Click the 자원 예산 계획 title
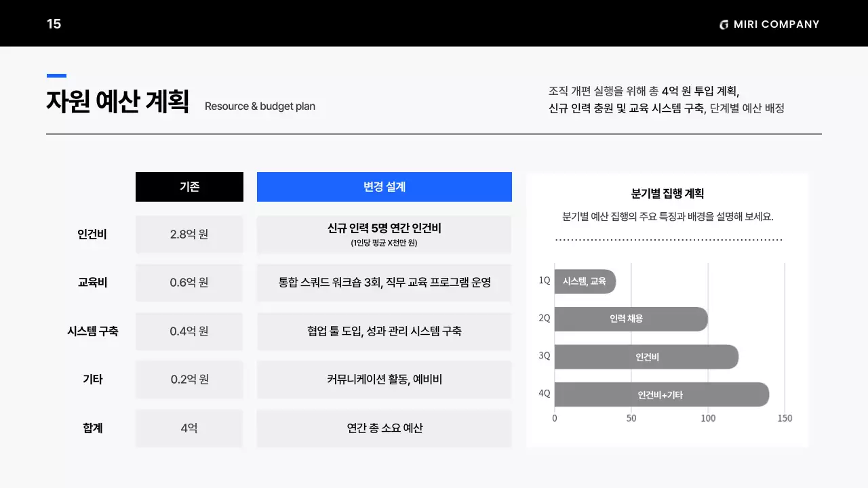868x488 pixels. tap(117, 102)
